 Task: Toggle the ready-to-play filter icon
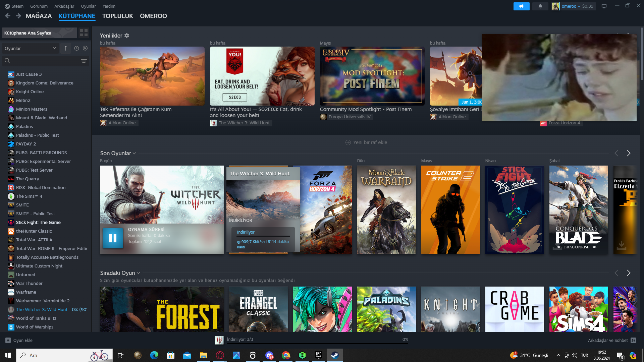point(85,48)
